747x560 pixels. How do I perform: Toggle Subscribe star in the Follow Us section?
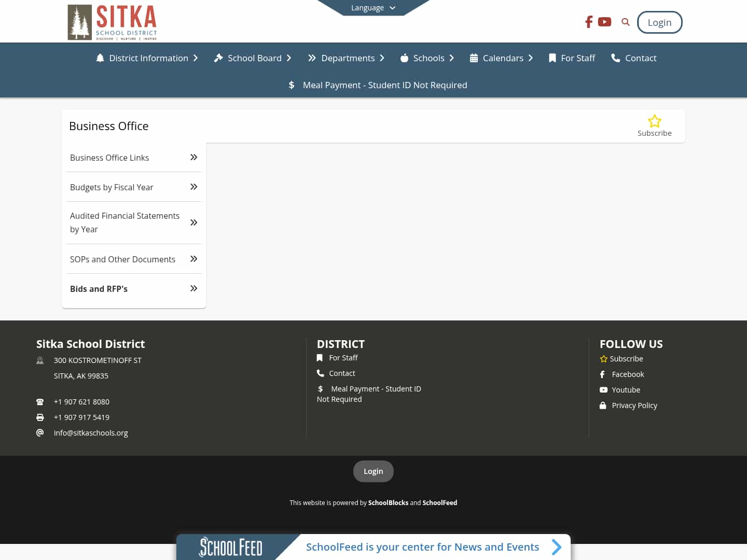[x=603, y=358]
